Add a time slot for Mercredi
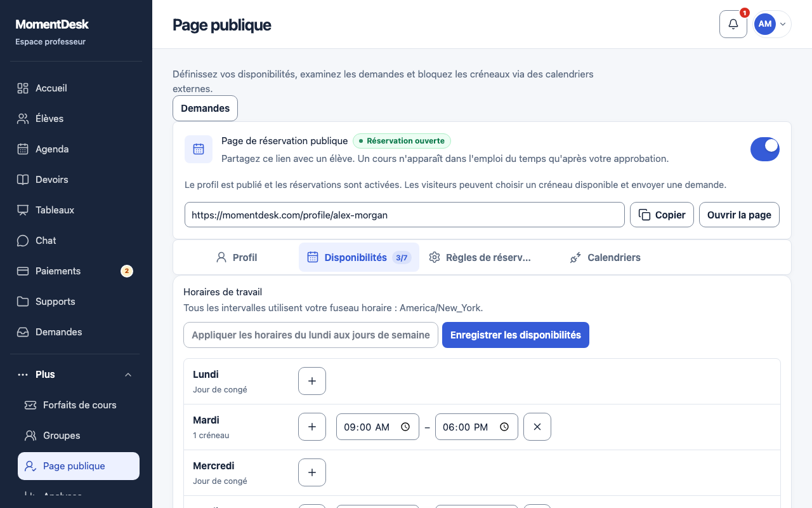 (x=312, y=472)
